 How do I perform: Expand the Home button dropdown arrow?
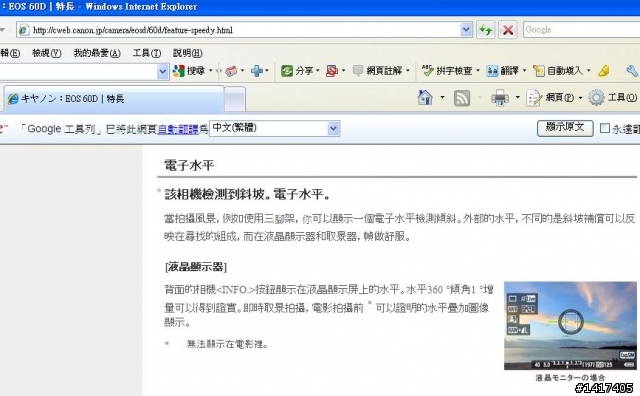[x=442, y=98]
